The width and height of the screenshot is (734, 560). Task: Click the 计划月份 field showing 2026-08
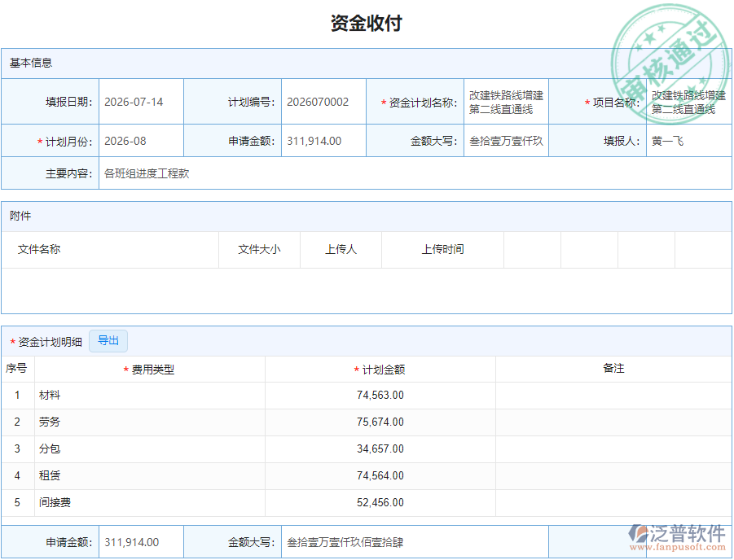point(125,140)
